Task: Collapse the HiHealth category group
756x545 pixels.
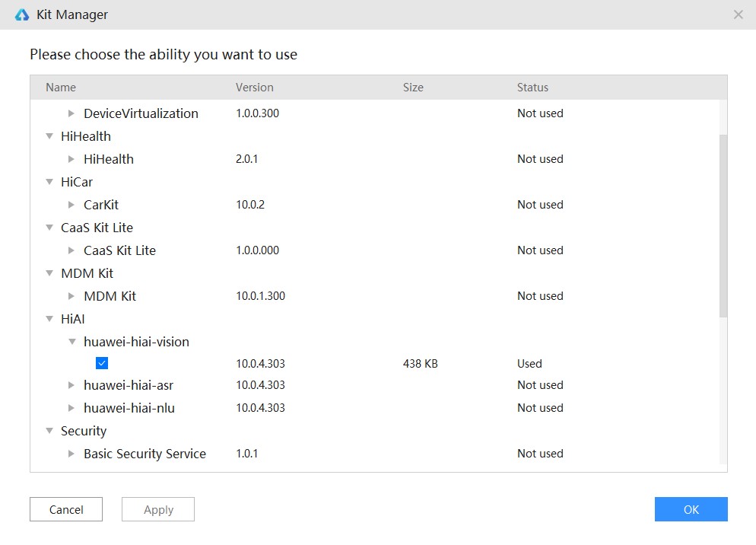Action: (x=49, y=136)
